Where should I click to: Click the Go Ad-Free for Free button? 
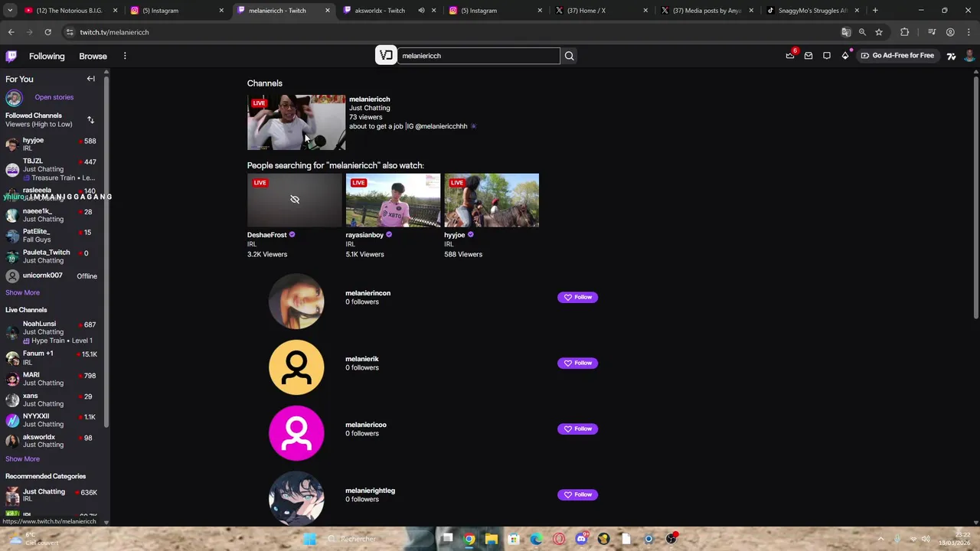tap(897, 55)
